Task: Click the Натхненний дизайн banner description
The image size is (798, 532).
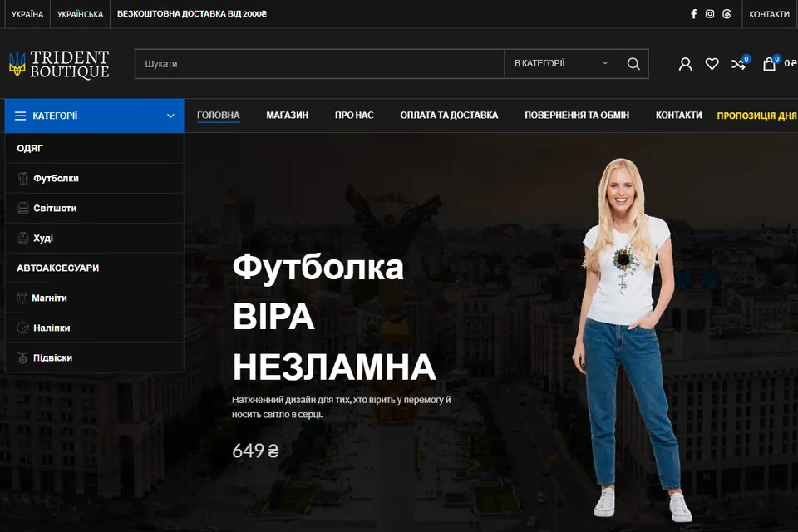Action: point(342,406)
